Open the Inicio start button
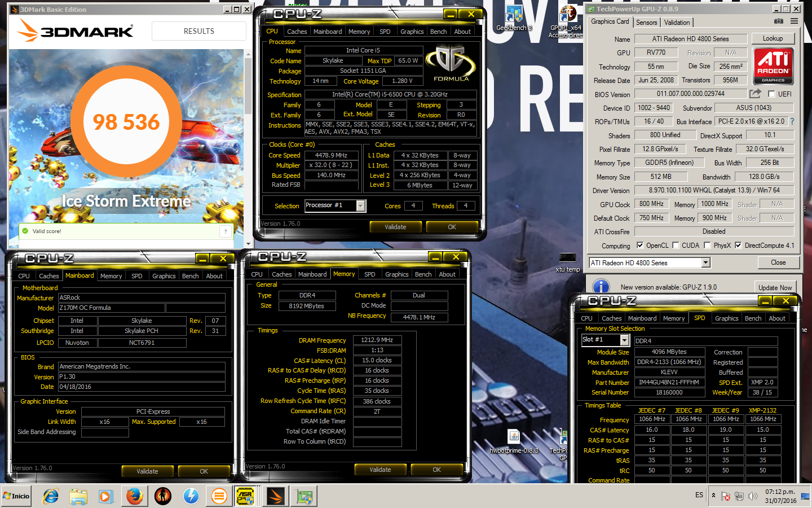Image resolution: width=812 pixels, height=508 pixels. point(16,496)
